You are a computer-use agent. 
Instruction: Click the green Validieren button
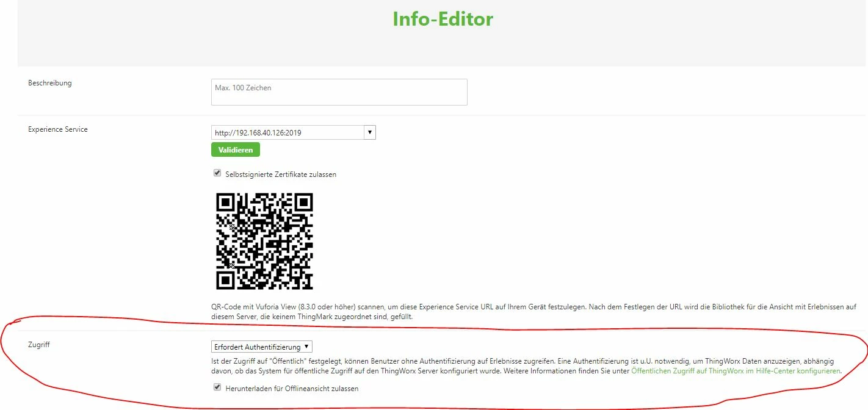click(x=236, y=149)
